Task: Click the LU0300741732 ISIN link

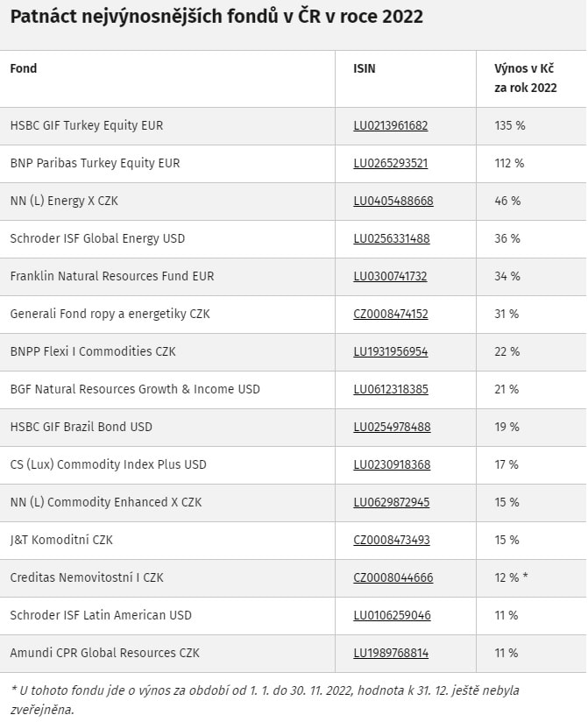Action: 390,277
